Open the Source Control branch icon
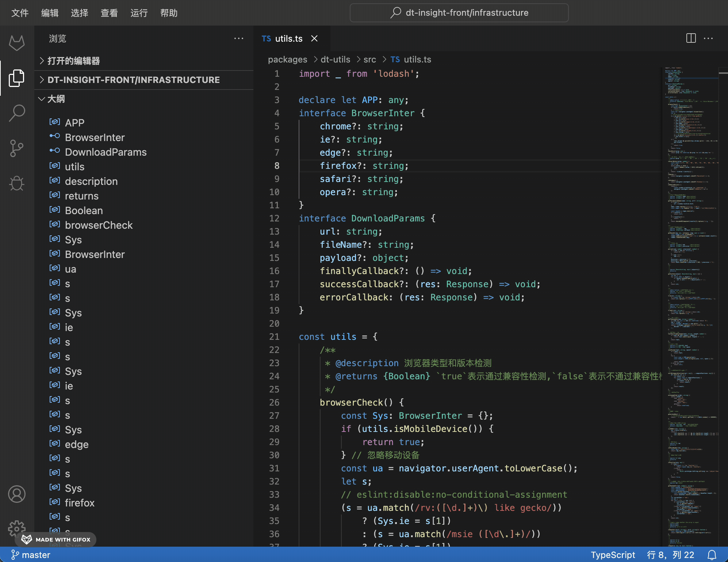This screenshot has height=562, width=728. click(17, 148)
